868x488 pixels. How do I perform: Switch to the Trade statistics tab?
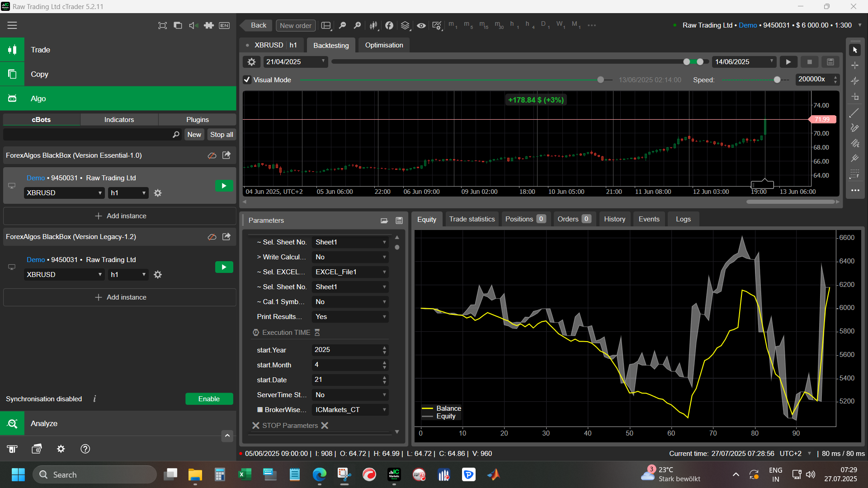(472, 219)
